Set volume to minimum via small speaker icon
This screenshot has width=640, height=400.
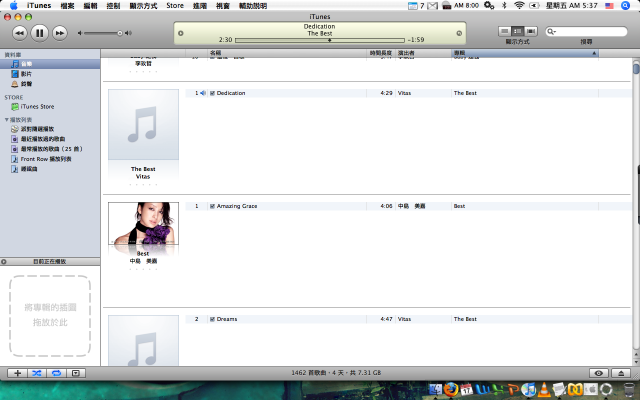[80, 33]
